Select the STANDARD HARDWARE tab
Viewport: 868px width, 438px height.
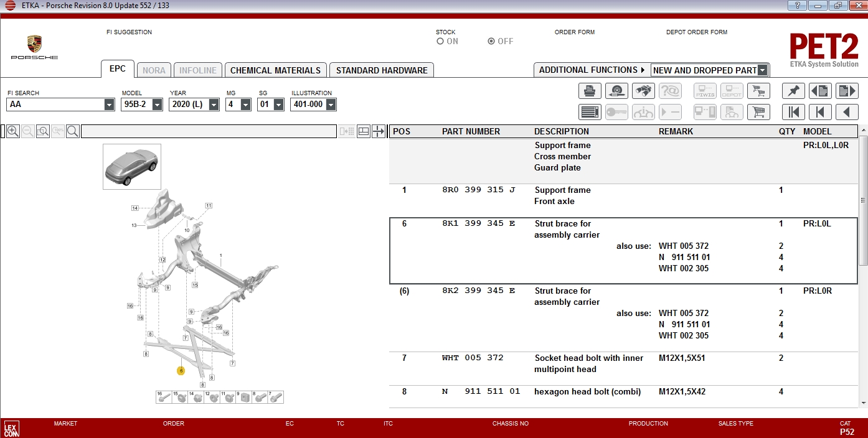(382, 70)
